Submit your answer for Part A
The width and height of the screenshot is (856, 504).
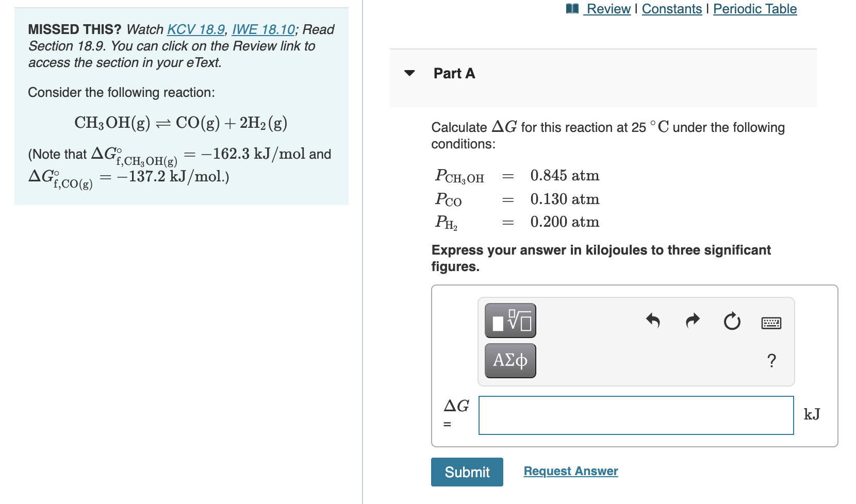coord(467,472)
